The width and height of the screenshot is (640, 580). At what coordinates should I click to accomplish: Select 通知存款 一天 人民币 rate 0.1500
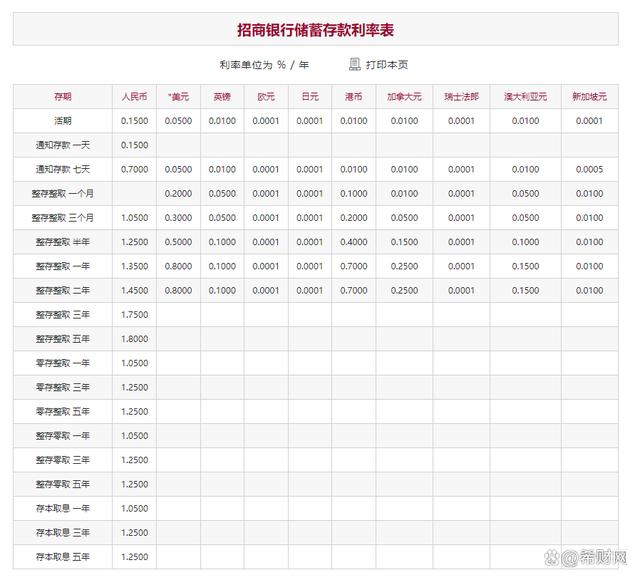(x=134, y=145)
